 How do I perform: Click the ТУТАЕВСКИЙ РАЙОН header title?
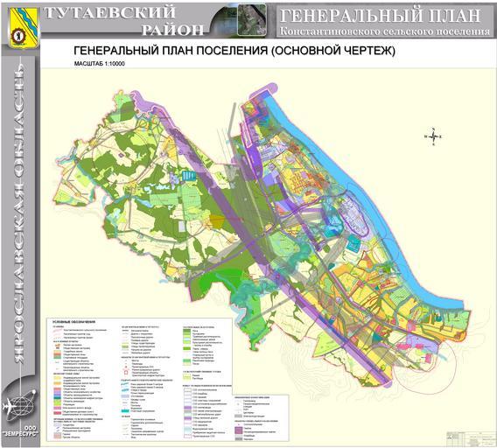coord(124,21)
